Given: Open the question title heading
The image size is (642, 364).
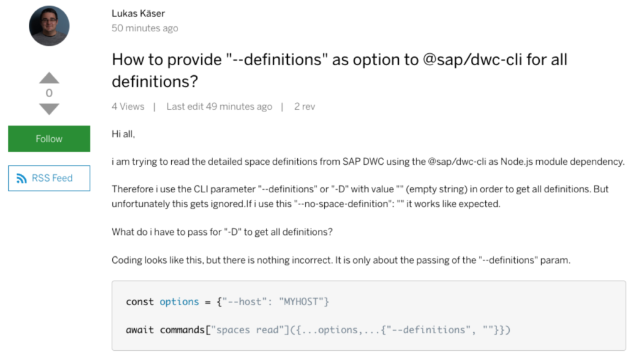Looking at the screenshot, I should [339, 70].
